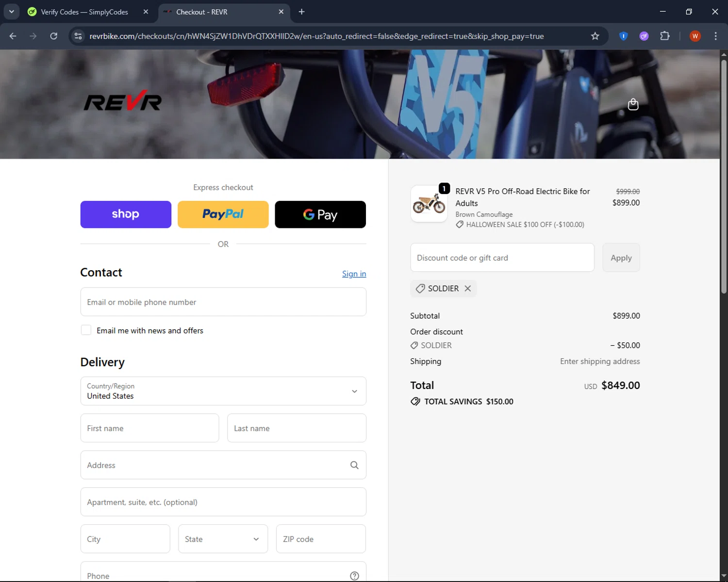Switch to Verify Codes — SimplyCodes tab

[x=84, y=12]
